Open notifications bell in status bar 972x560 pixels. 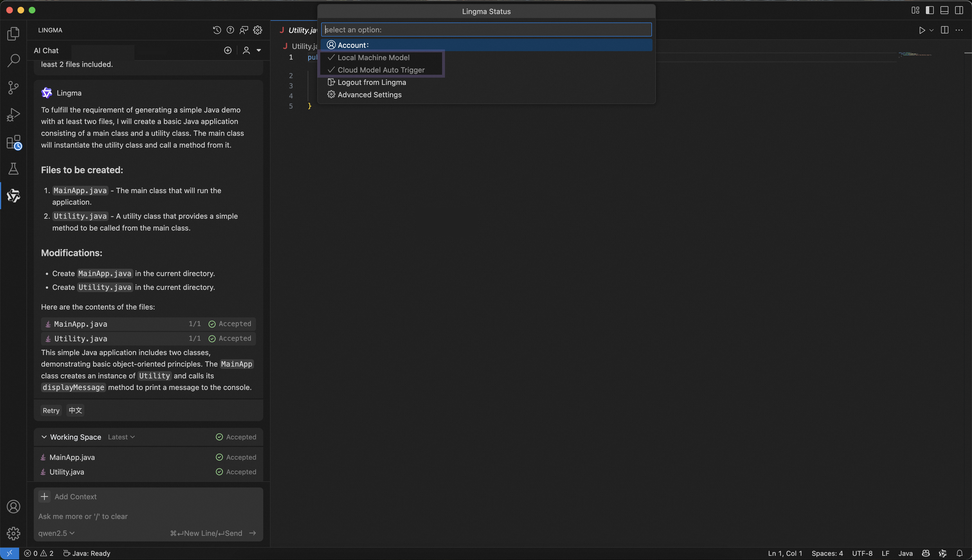tap(960, 554)
